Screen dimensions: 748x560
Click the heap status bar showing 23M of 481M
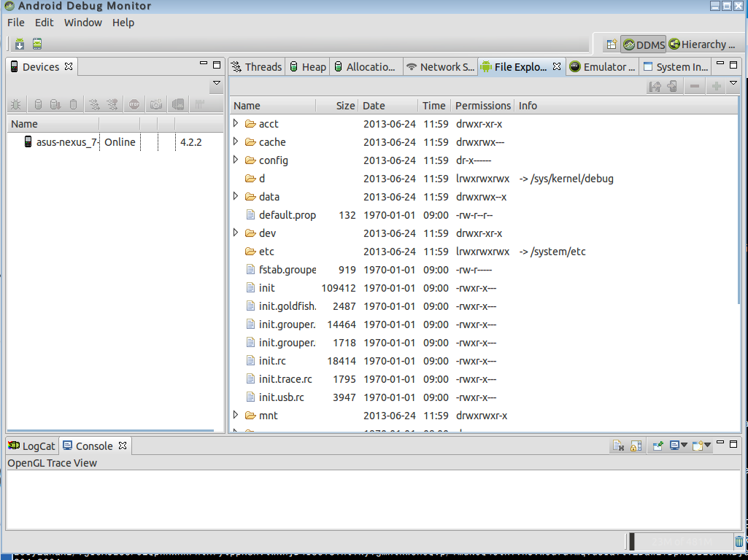681,542
